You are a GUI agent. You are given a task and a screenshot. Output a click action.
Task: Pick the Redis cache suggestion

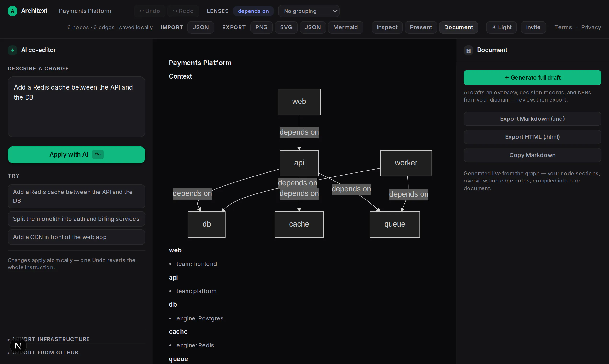(x=76, y=196)
